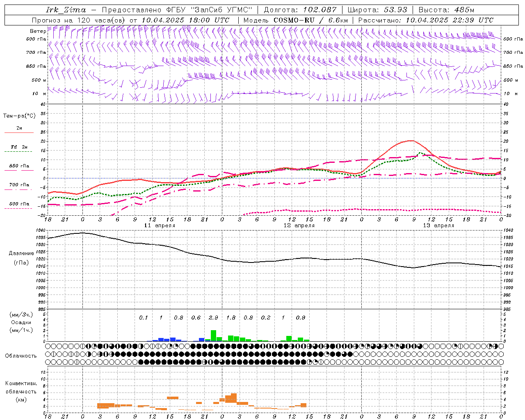The width and height of the screenshot is (525, 420).
Task: Select the calculation time "10.04.2025 22:39 UTC"
Action: [x=450, y=20]
